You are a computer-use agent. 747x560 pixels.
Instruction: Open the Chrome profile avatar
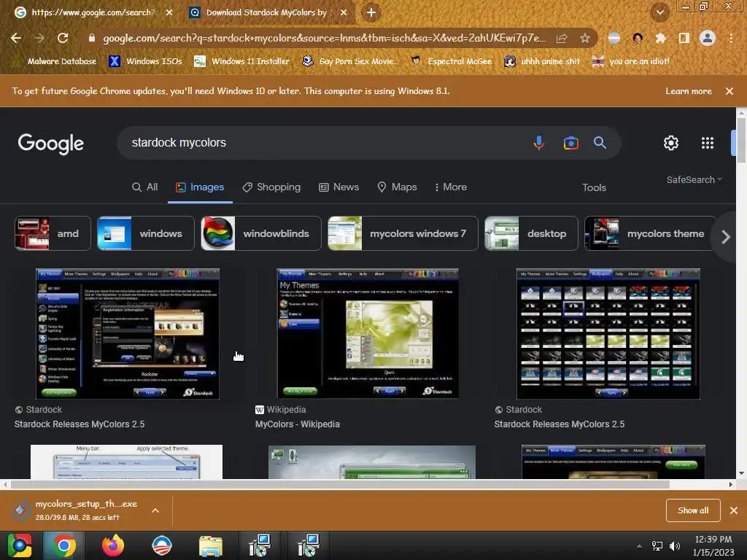708,38
